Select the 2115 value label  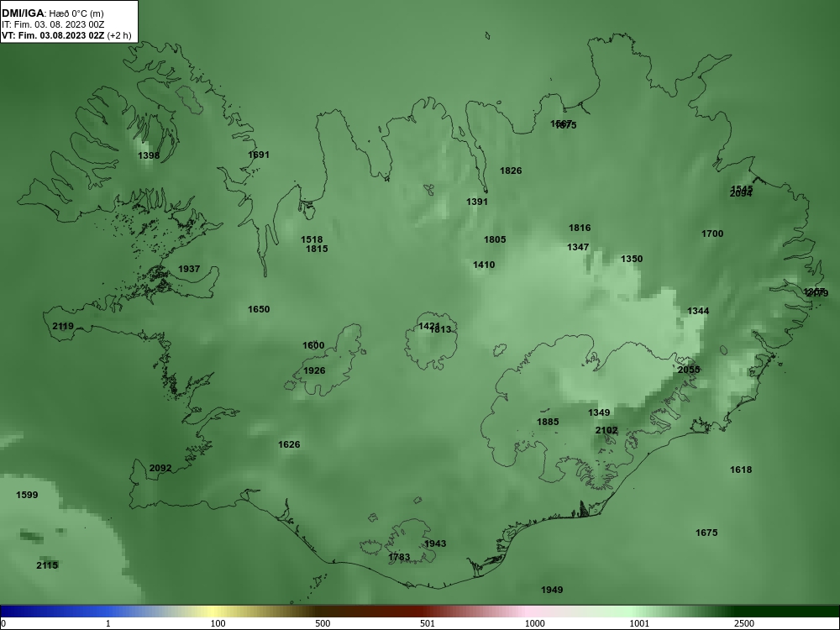point(47,565)
